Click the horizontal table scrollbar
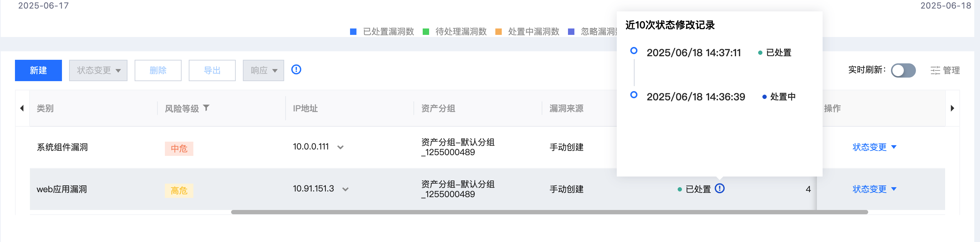The height and width of the screenshot is (242, 980). tap(549, 212)
